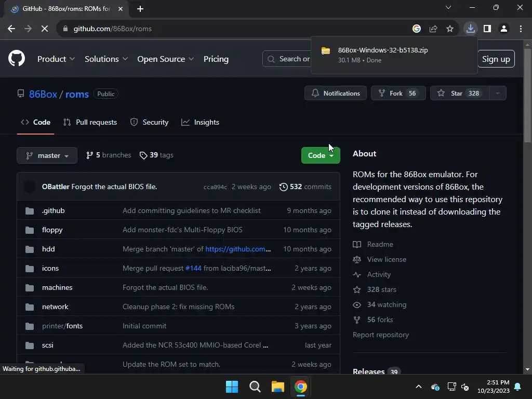The width and height of the screenshot is (532, 399).
Task: Click the address bar URL
Action: click(113, 29)
